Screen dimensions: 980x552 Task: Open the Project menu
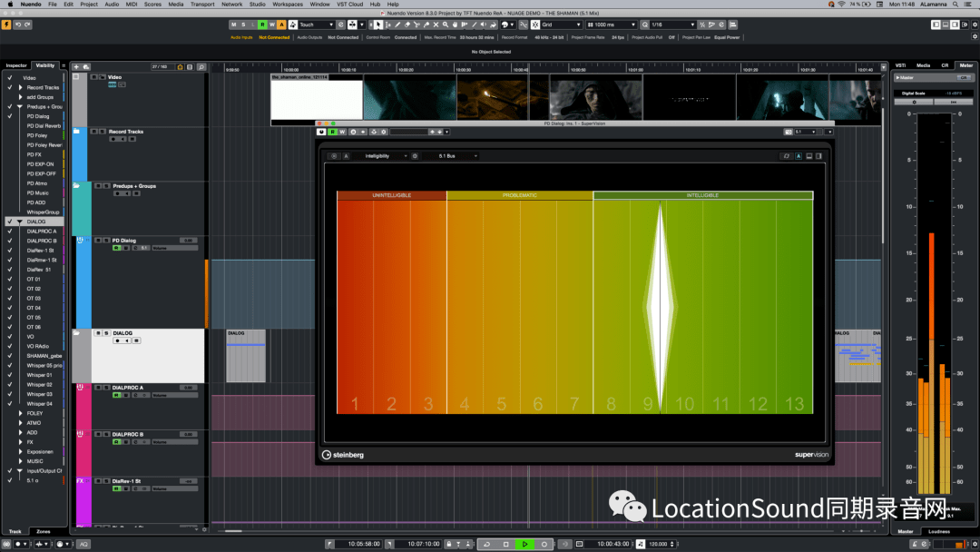[89, 5]
